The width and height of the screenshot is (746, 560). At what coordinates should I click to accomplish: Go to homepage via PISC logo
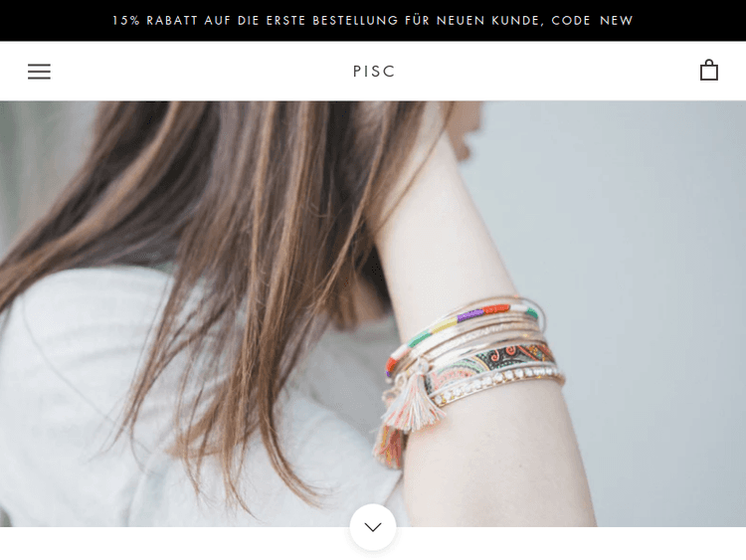coord(374,72)
